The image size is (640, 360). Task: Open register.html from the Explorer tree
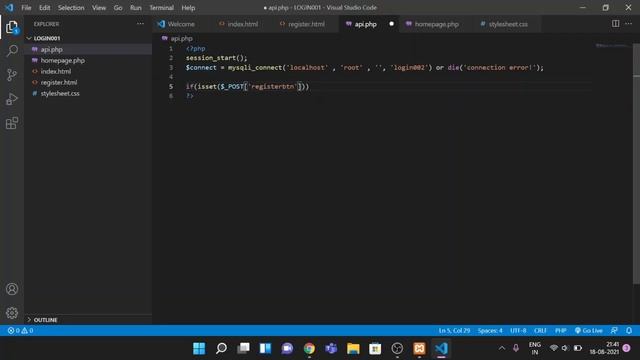89,82
